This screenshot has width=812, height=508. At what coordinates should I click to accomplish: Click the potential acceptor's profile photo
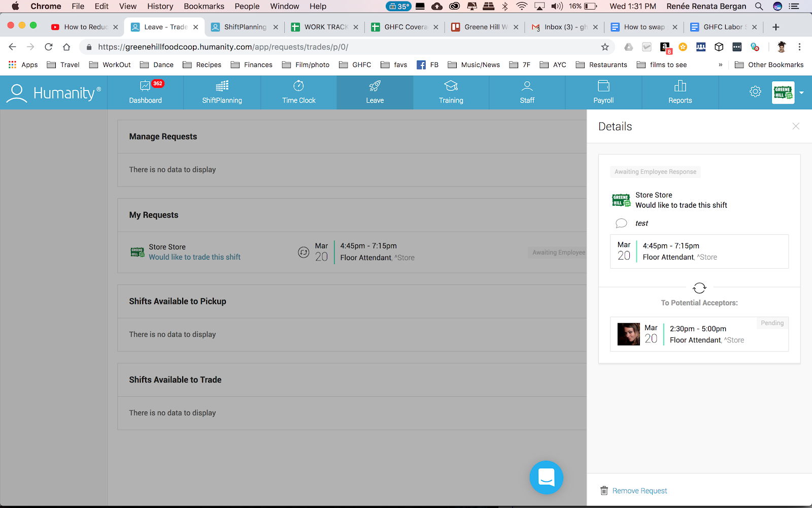tap(628, 334)
